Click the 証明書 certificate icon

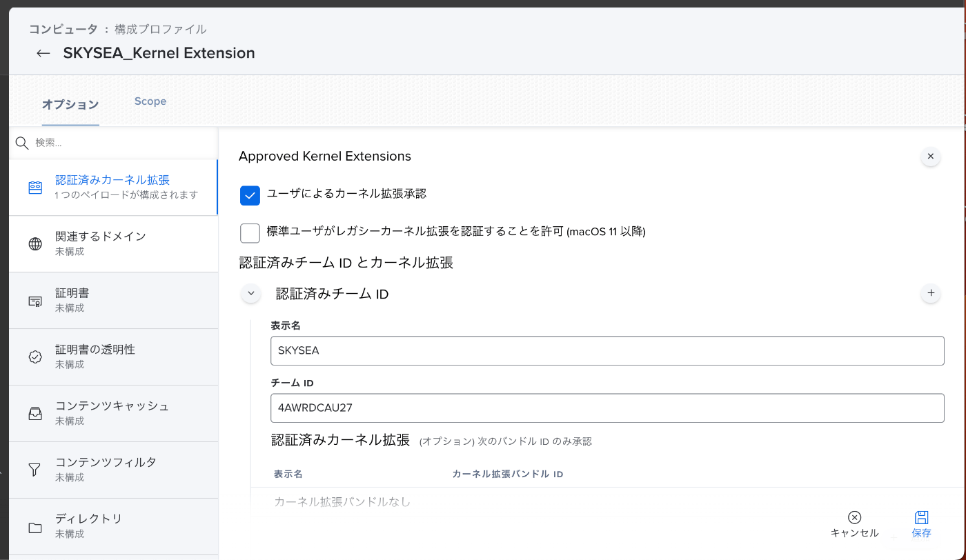[x=35, y=301]
